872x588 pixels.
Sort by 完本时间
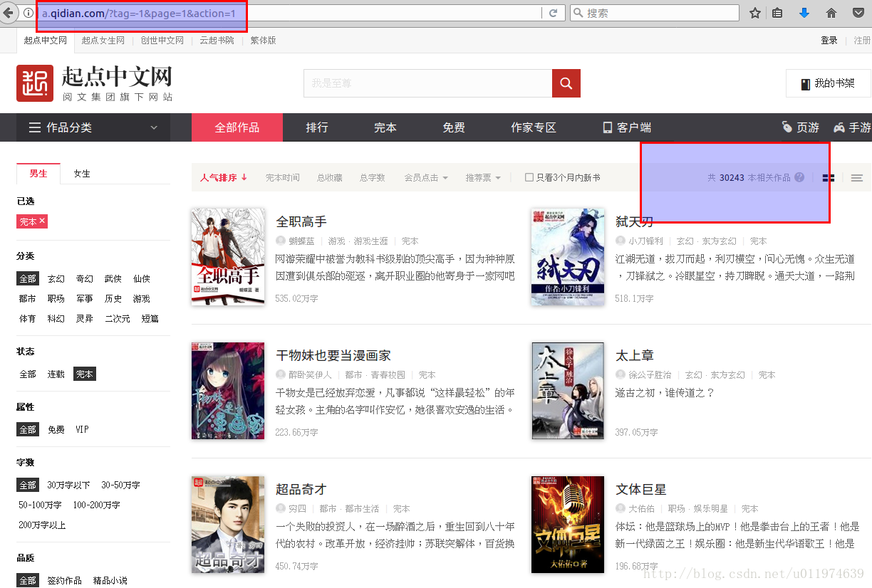click(283, 178)
